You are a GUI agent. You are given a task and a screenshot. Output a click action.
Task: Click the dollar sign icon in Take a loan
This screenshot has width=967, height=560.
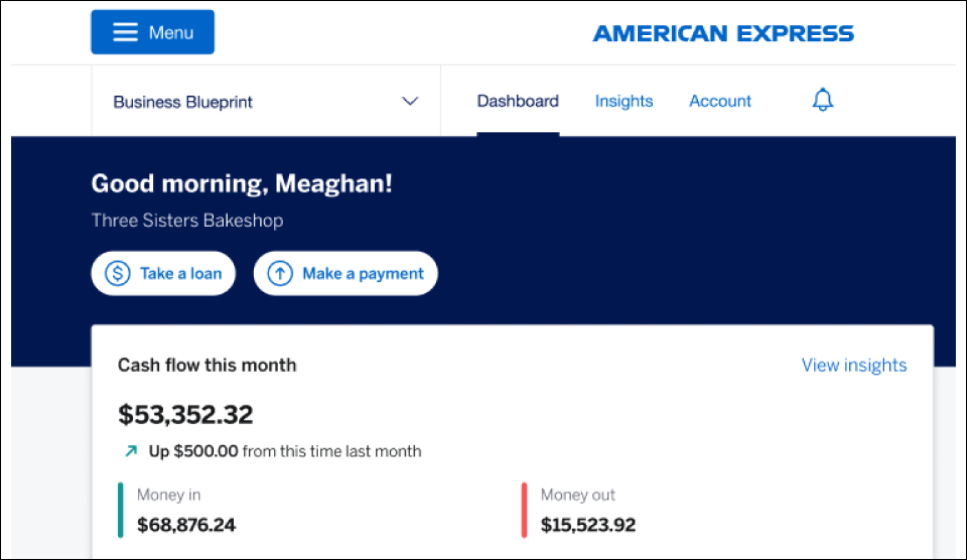118,273
